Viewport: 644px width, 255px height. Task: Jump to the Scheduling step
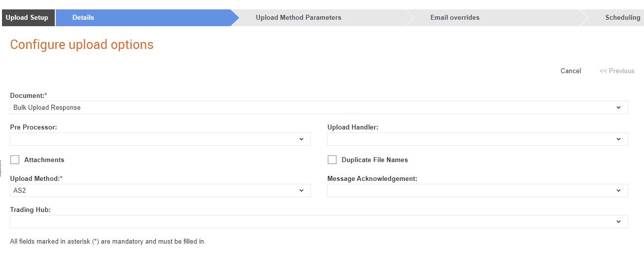[x=623, y=17]
